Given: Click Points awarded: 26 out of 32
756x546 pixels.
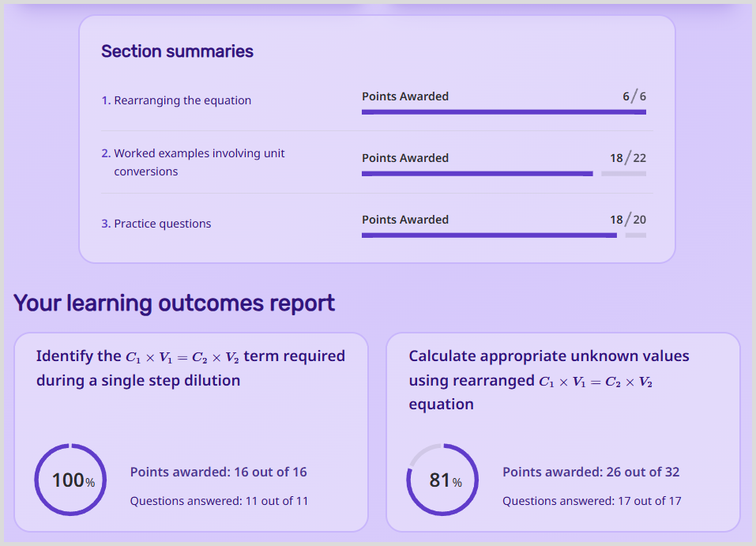Looking at the screenshot, I should [x=591, y=472].
